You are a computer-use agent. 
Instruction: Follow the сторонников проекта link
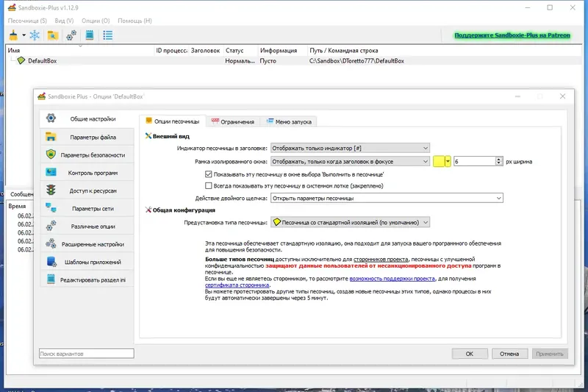pyautogui.click(x=381, y=259)
